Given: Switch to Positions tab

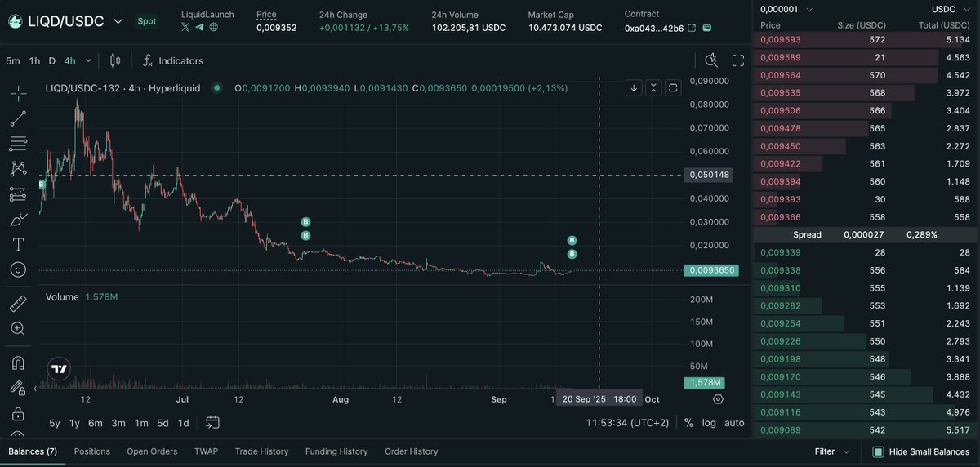Looking at the screenshot, I should pyautogui.click(x=92, y=451).
